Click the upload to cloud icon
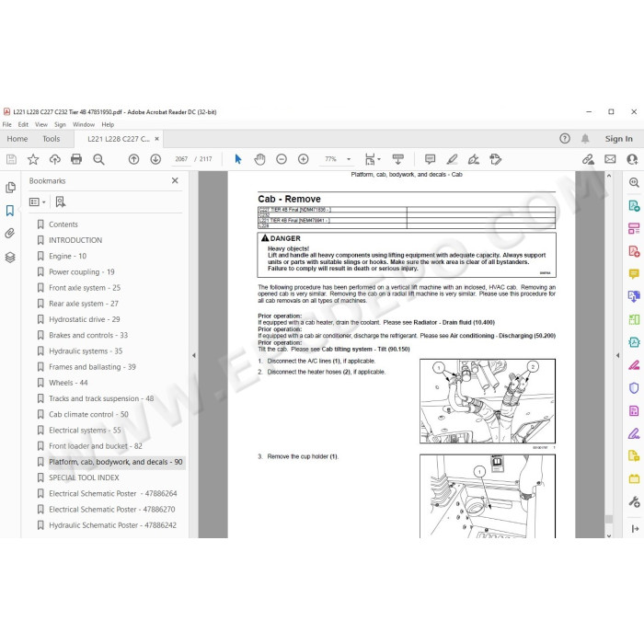This screenshot has width=644, height=644. pos(54,159)
